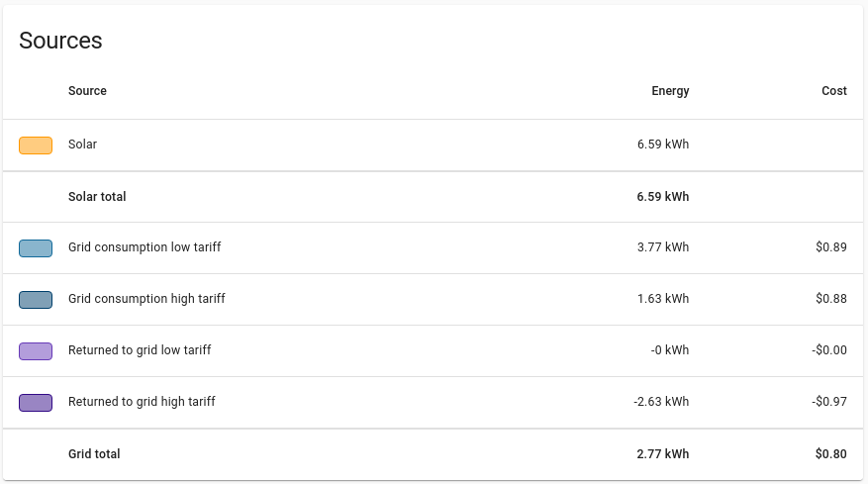Select the 1.63 kWh high tariff energy value

point(663,299)
